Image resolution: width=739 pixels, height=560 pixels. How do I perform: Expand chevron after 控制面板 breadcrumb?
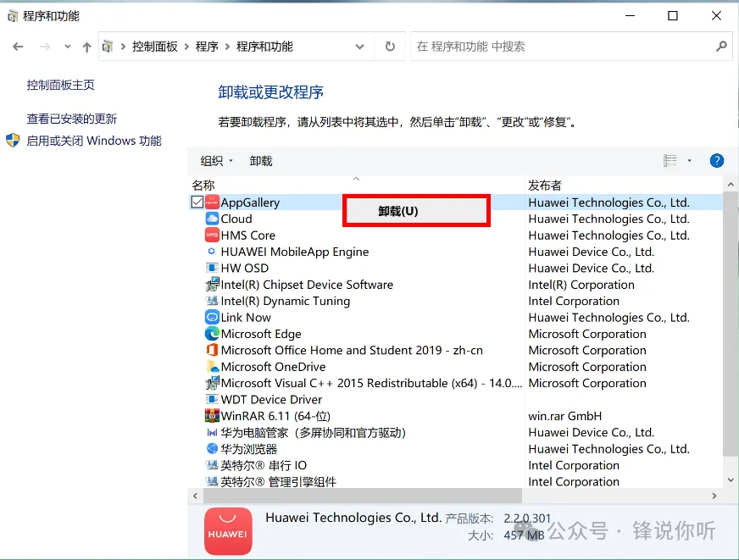click(186, 47)
